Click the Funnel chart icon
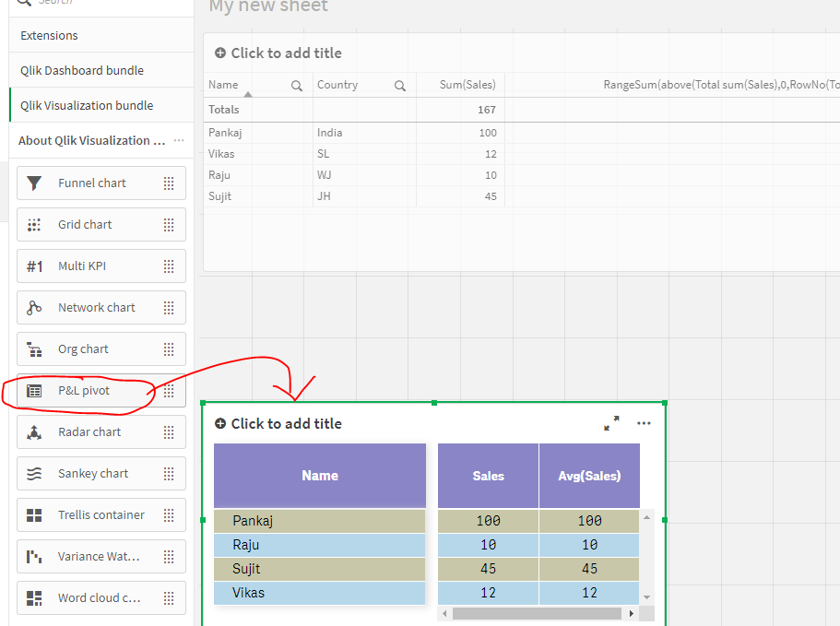The image size is (840, 626). tap(34, 183)
